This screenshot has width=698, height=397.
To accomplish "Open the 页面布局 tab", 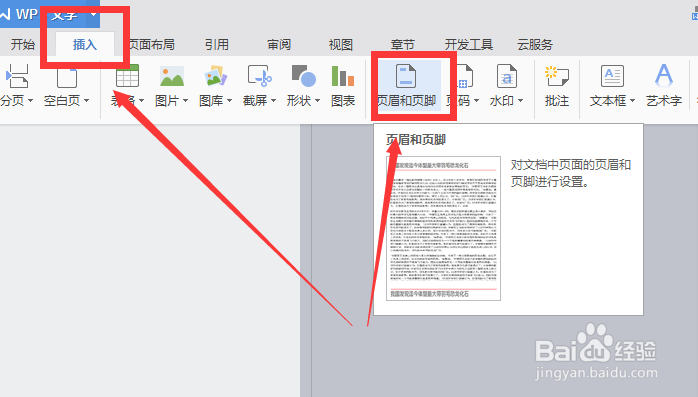I will click(x=151, y=45).
